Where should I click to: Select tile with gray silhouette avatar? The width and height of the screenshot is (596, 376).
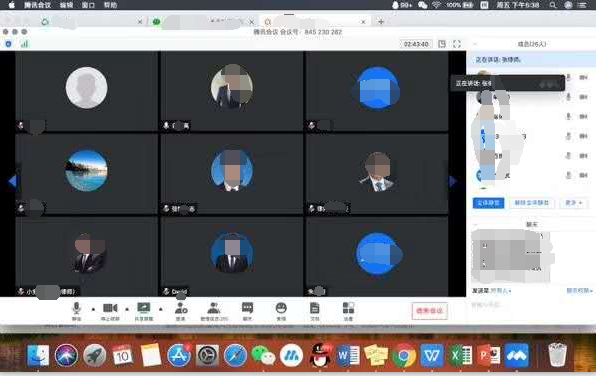point(86,91)
